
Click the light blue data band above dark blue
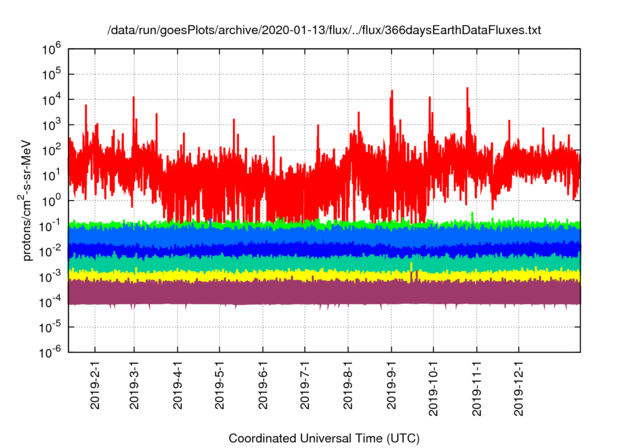pyautogui.click(x=324, y=235)
